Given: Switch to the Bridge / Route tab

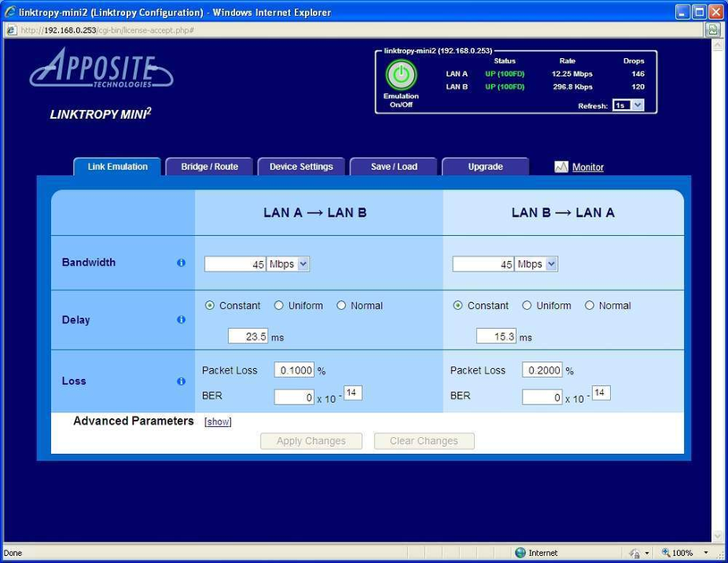Looking at the screenshot, I should 208,165.
